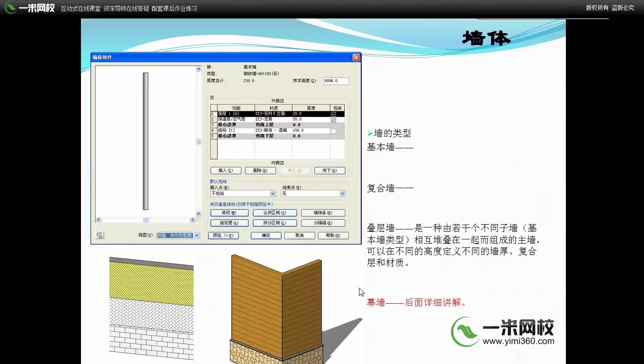Click the 分隔缝(R) button
This screenshot has width=644, height=364.
pyautogui.click(x=323, y=223)
